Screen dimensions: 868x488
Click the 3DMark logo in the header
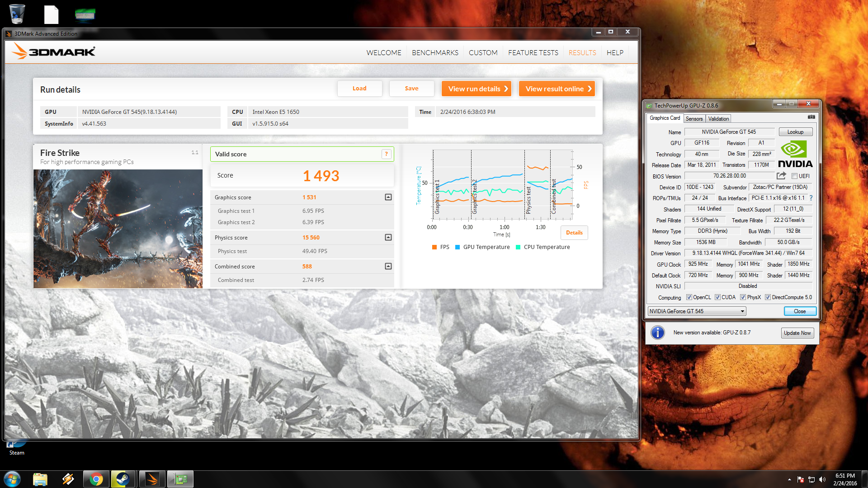click(53, 52)
